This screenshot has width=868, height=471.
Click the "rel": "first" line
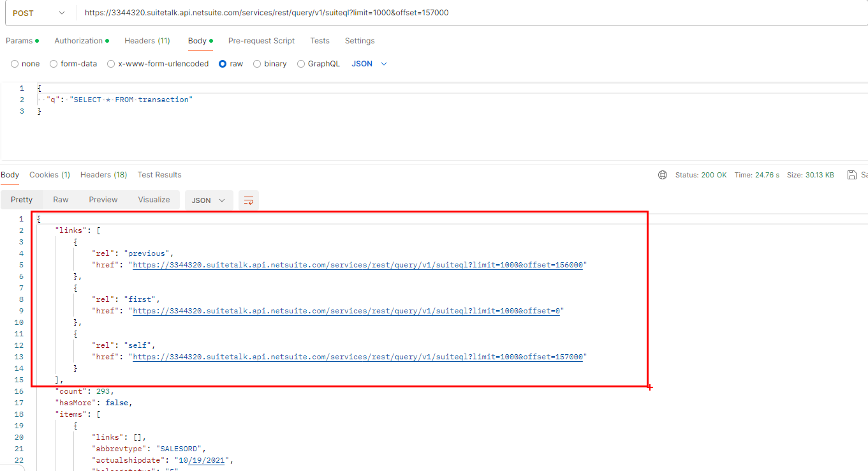coord(126,299)
